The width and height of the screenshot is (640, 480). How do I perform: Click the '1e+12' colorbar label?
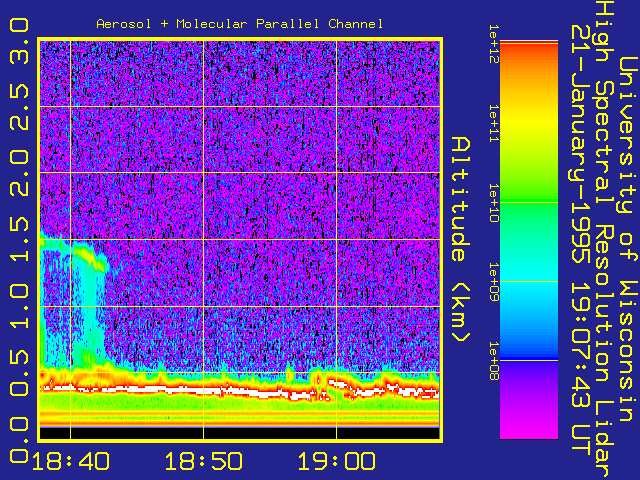pos(494,44)
